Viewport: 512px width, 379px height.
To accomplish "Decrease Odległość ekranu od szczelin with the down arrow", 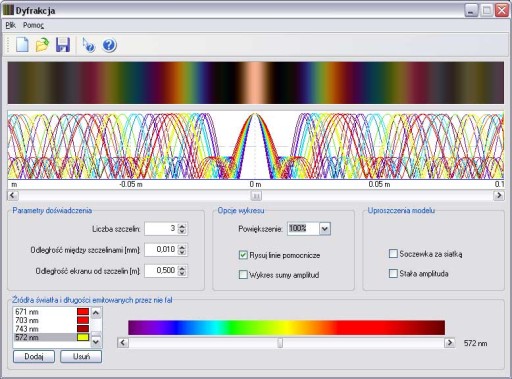I will click(x=182, y=273).
